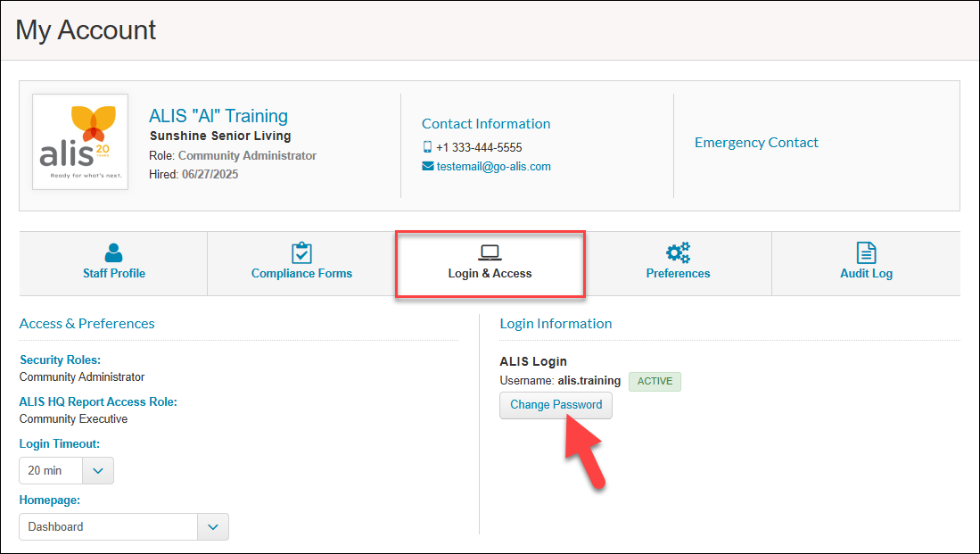Click the ALIS "AI" Training name link
Image resolution: width=980 pixels, height=554 pixels.
pos(218,116)
